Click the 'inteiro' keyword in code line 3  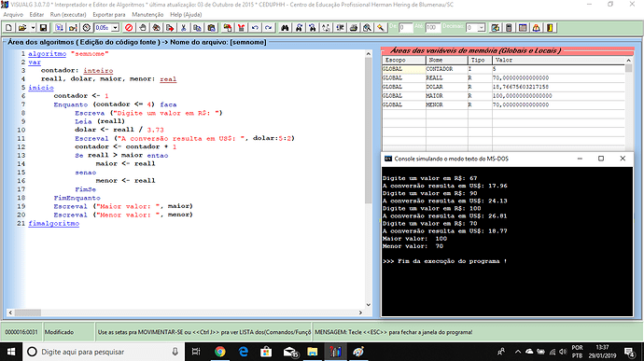coord(98,71)
